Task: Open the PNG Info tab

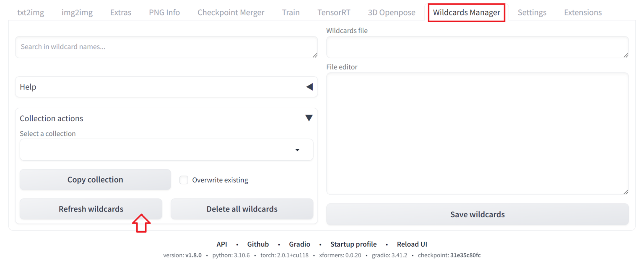Action: [x=164, y=12]
